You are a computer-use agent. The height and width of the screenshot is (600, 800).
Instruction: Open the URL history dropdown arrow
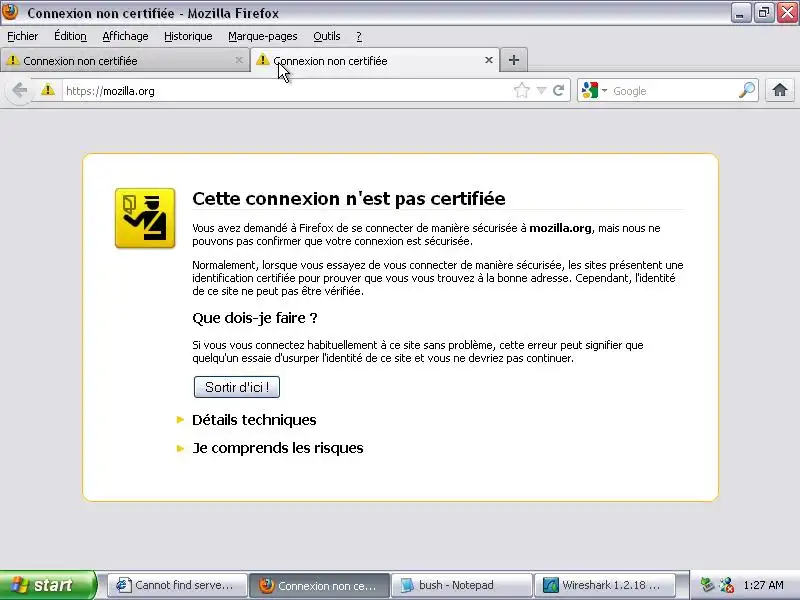pyautogui.click(x=541, y=91)
